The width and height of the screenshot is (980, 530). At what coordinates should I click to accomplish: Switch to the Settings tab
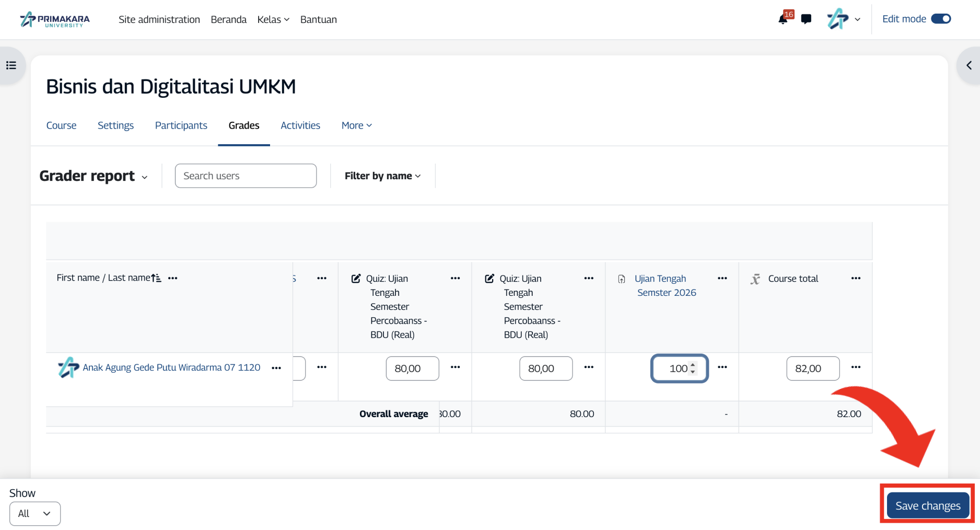pyautogui.click(x=115, y=125)
